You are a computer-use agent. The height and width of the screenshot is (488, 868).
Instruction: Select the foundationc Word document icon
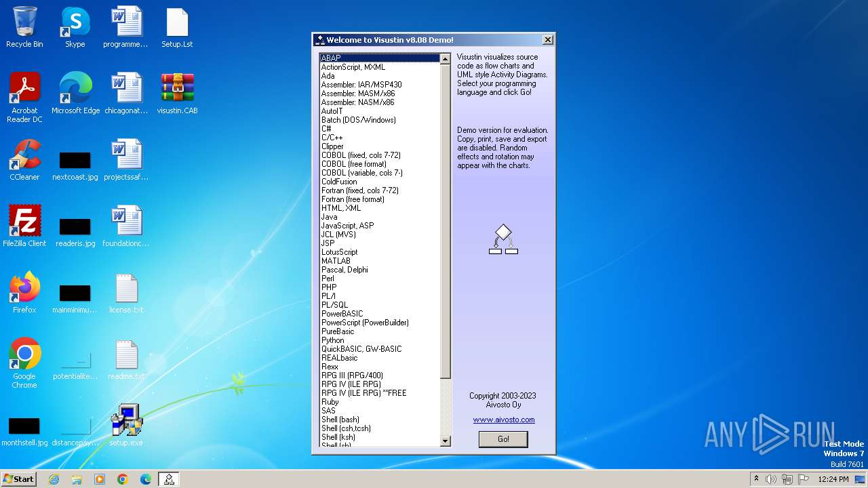pos(125,226)
